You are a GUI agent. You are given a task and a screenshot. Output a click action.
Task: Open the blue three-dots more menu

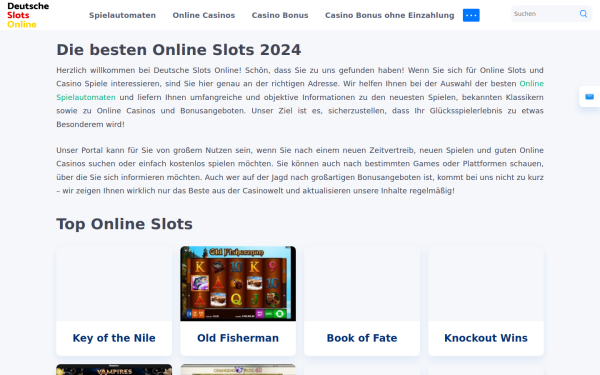[x=471, y=15]
